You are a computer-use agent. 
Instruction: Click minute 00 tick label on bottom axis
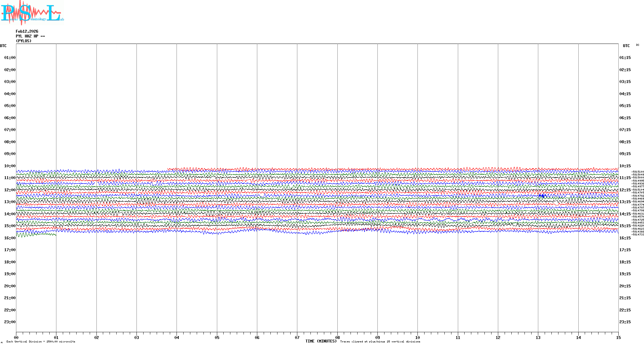pyautogui.click(x=16, y=337)
